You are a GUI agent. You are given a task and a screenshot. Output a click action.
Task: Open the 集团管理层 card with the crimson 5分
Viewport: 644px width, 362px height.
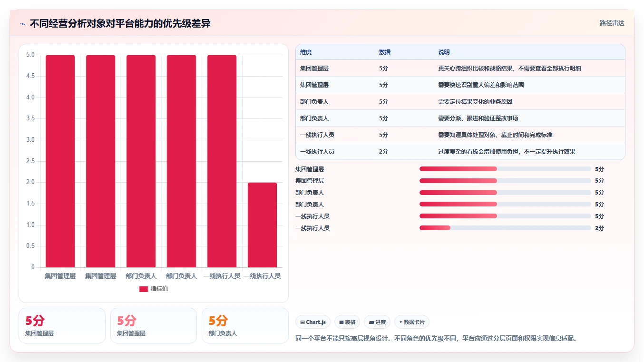pyautogui.click(x=62, y=325)
